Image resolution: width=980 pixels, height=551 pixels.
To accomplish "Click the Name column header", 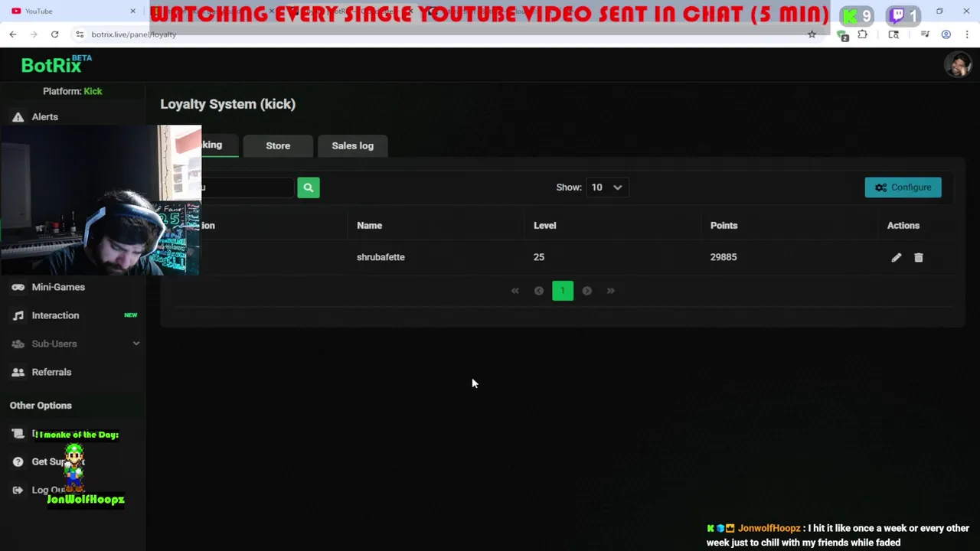I will click(x=369, y=226).
